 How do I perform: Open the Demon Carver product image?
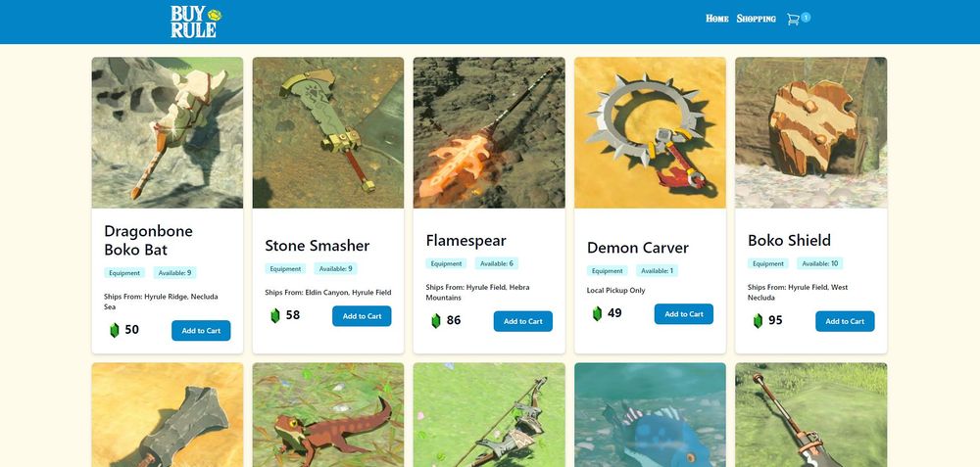pos(650,133)
